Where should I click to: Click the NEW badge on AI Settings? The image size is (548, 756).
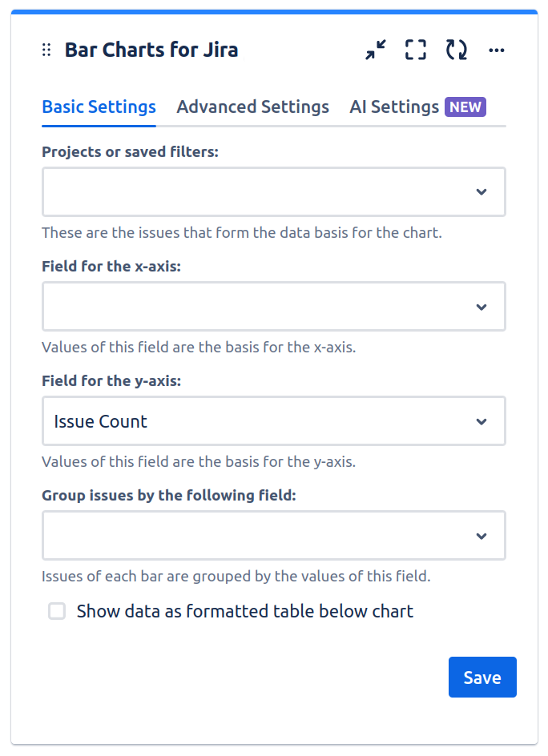point(465,107)
